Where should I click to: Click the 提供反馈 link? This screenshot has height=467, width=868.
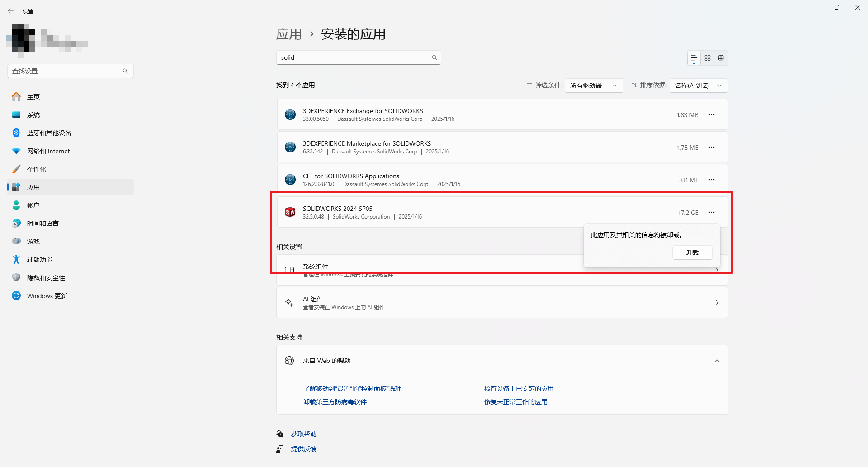[x=304, y=449]
